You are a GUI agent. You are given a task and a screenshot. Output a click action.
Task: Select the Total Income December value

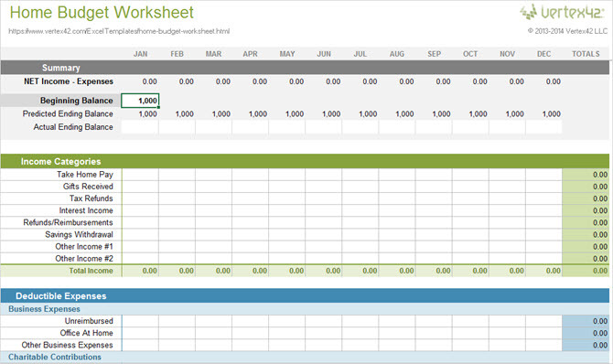coord(553,271)
